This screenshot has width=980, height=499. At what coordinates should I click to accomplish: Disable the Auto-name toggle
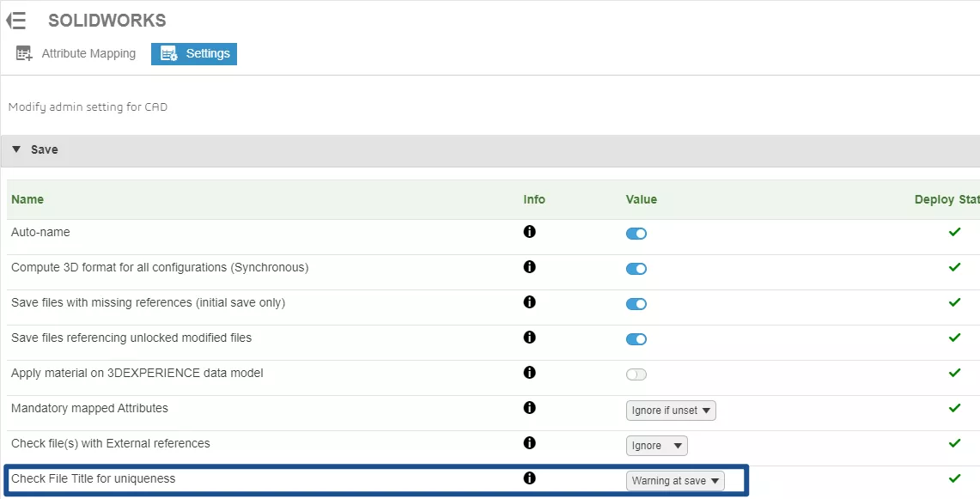tap(636, 234)
